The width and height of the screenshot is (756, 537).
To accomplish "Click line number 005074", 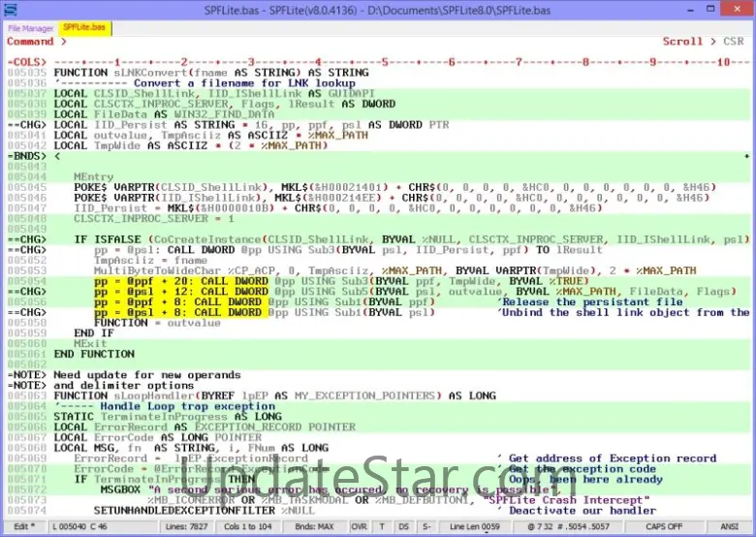I will [27, 511].
